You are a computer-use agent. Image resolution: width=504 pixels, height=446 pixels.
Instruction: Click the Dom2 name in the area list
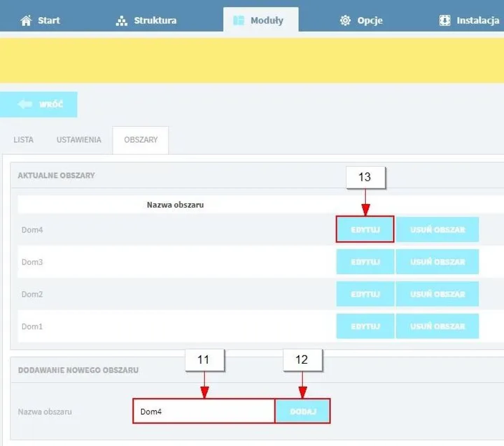pyautogui.click(x=32, y=294)
